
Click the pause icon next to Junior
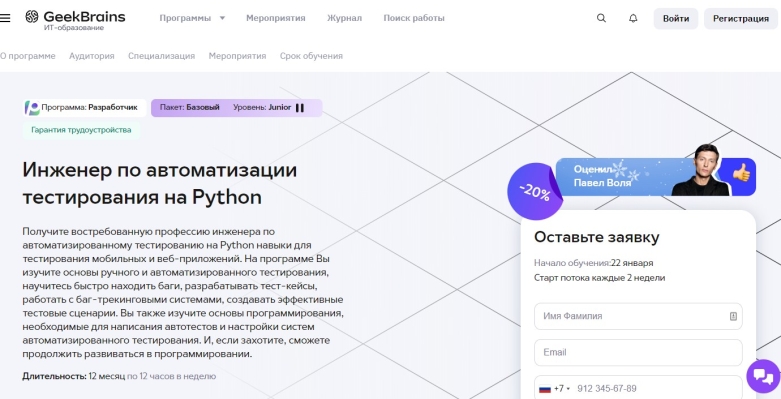click(x=300, y=108)
